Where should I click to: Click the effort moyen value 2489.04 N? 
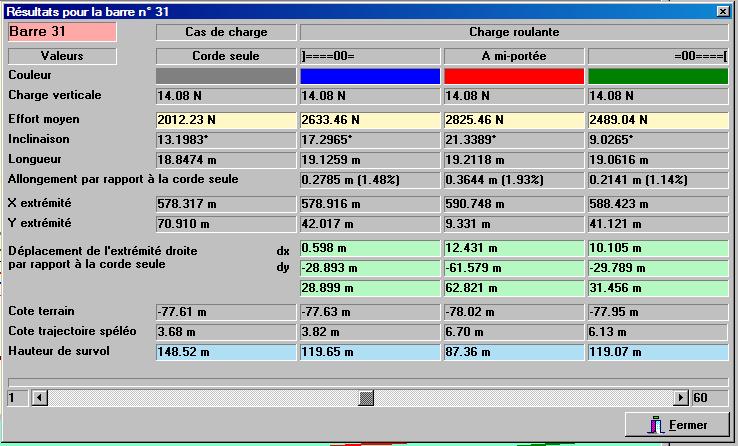(x=658, y=120)
